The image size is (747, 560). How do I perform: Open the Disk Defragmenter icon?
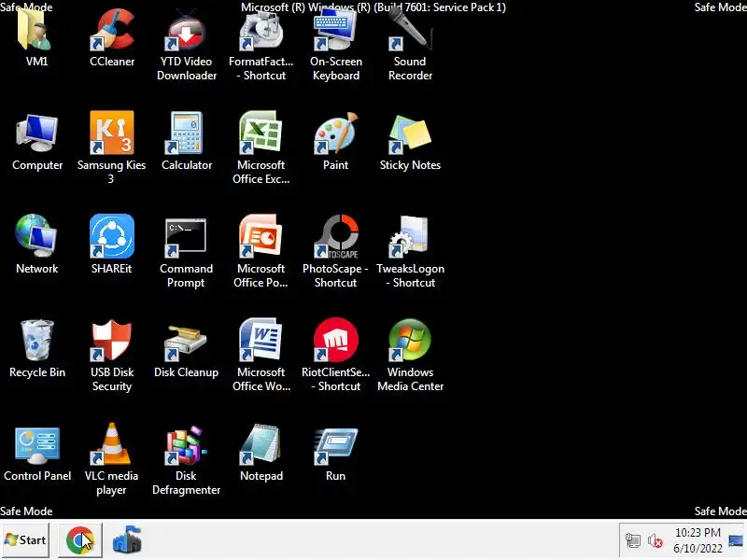(186, 445)
